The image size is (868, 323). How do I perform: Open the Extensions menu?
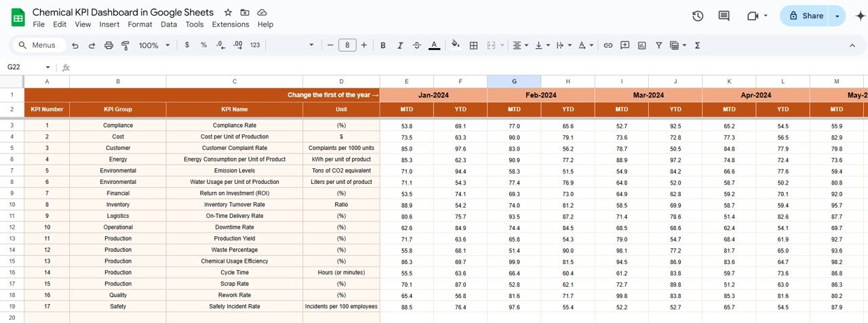coord(231,24)
